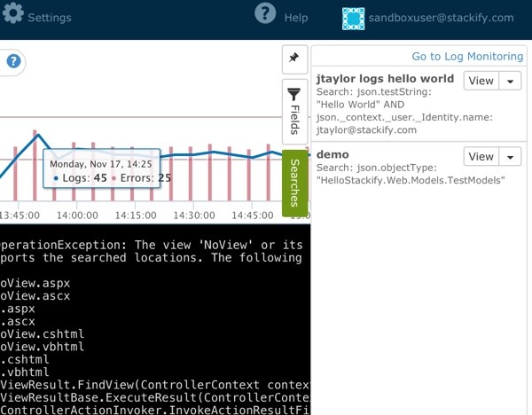Image resolution: width=532 pixels, height=415 pixels.
Task: Click the 14:45:00 chart axis label
Action: pyautogui.click(x=252, y=215)
